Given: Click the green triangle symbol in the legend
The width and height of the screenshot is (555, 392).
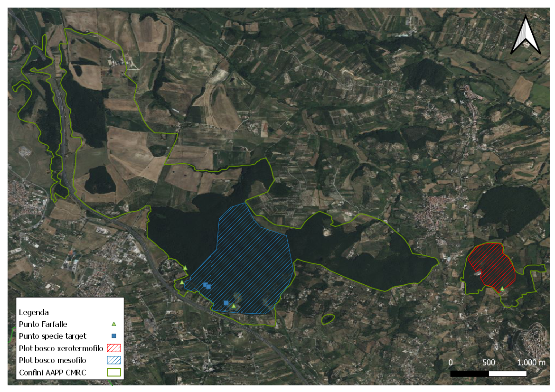Looking at the screenshot, I should (x=113, y=324).
